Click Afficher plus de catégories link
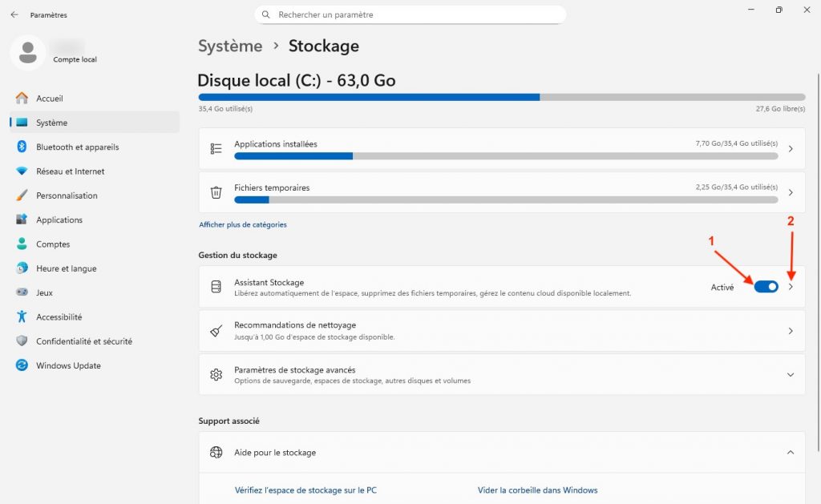This screenshot has width=821, height=504. tap(242, 225)
